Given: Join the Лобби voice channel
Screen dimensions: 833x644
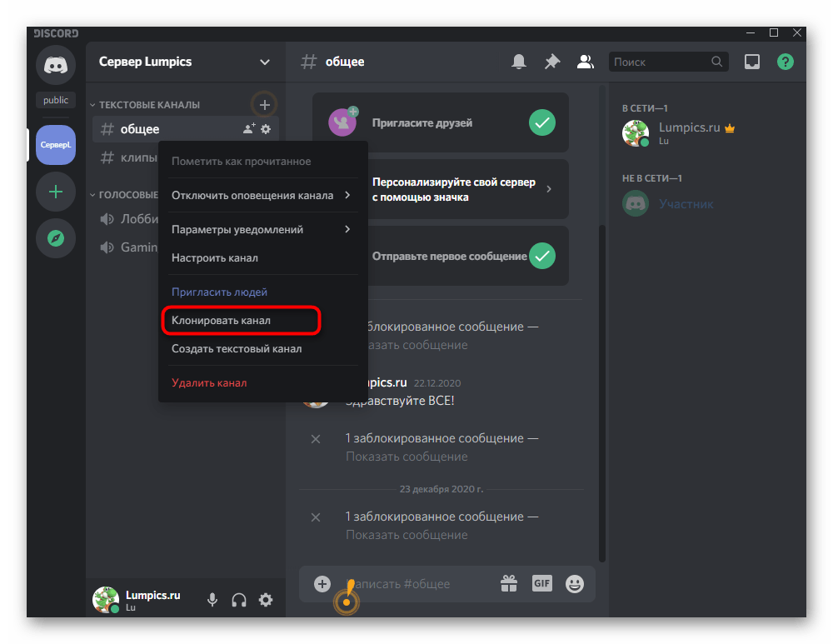Looking at the screenshot, I should pyautogui.click(x=129, y=219).
